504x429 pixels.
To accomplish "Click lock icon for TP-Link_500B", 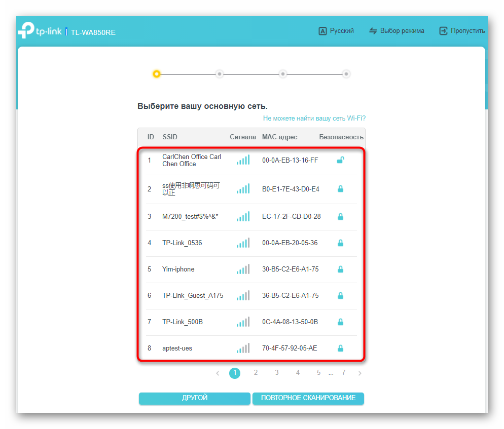I will pos(340,322).
